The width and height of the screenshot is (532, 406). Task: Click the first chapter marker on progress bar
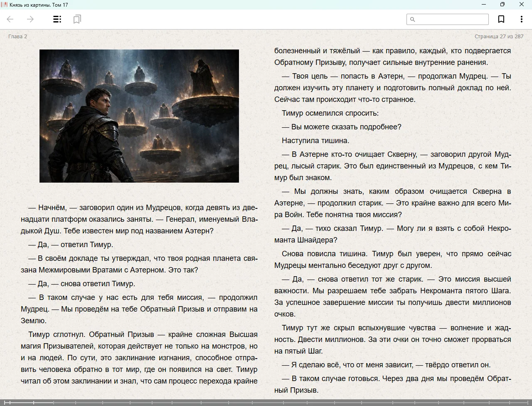click(x=5, y=402)
